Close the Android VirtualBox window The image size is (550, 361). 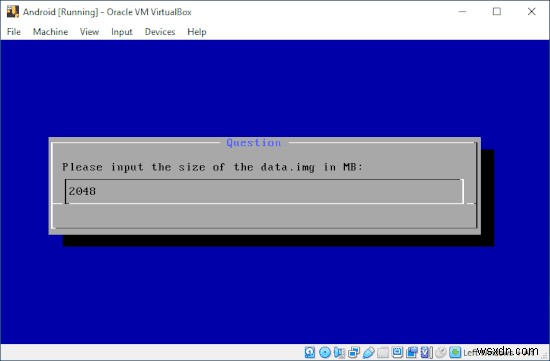(x=531, y=12)
